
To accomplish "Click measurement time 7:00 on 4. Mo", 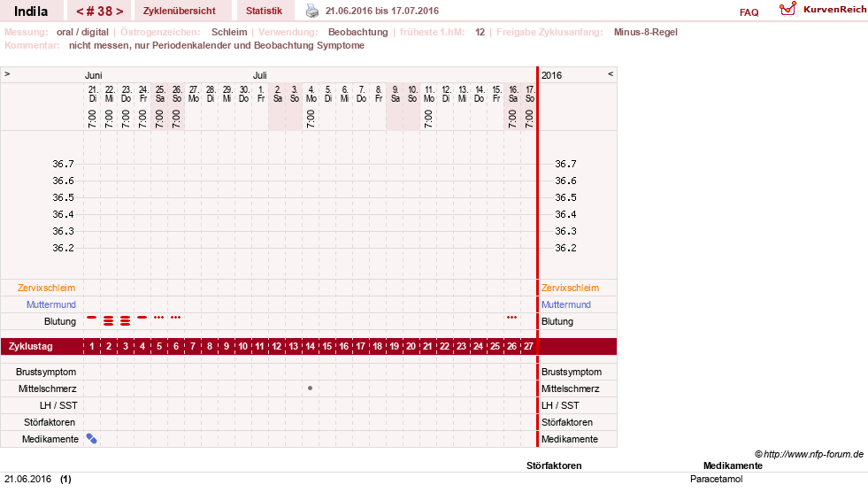I will tap(311, 119).
